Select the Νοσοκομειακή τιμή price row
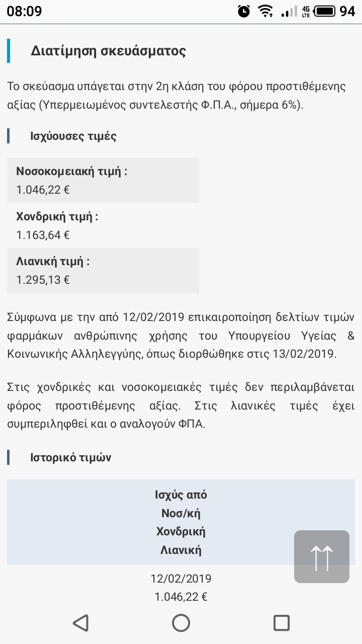Screen dimensions: 362x644 (x=103, y=180)
